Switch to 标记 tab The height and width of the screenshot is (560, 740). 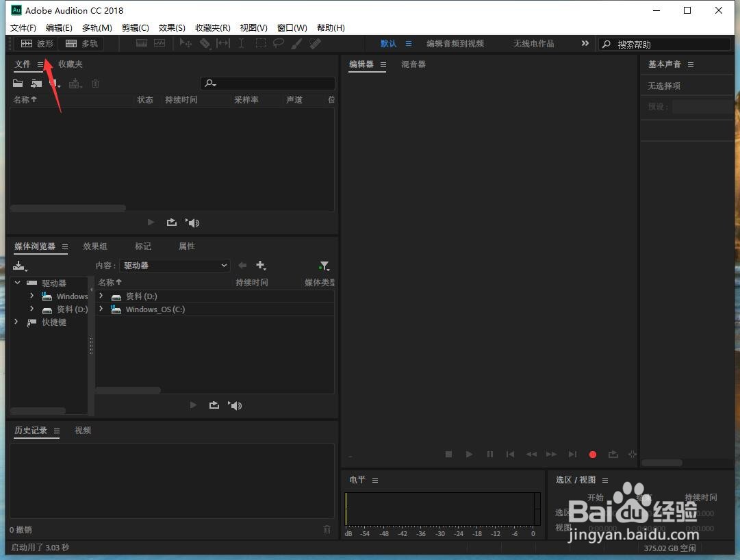pos(142,246)
